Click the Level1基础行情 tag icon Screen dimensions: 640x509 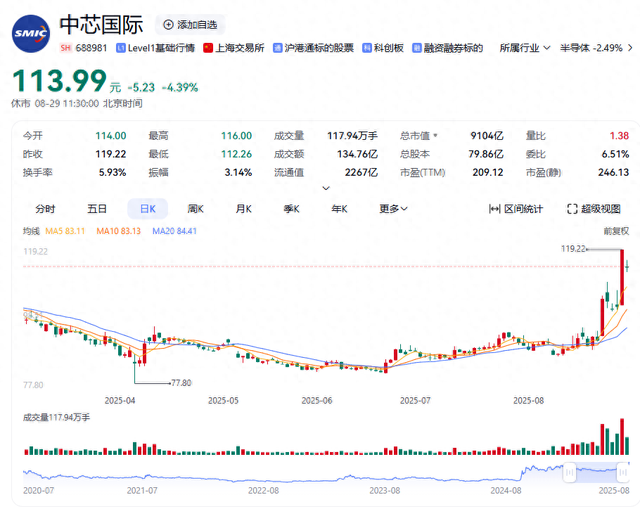[x=120, y=48]
